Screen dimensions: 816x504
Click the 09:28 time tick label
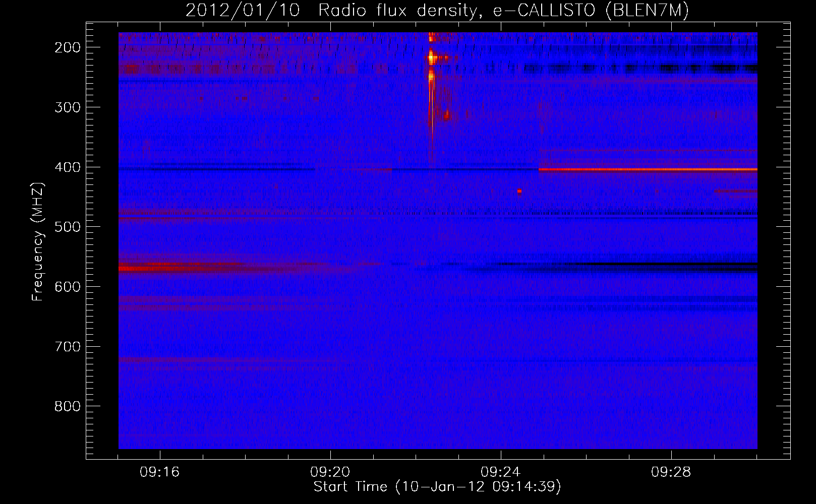(x=671, y=472)
